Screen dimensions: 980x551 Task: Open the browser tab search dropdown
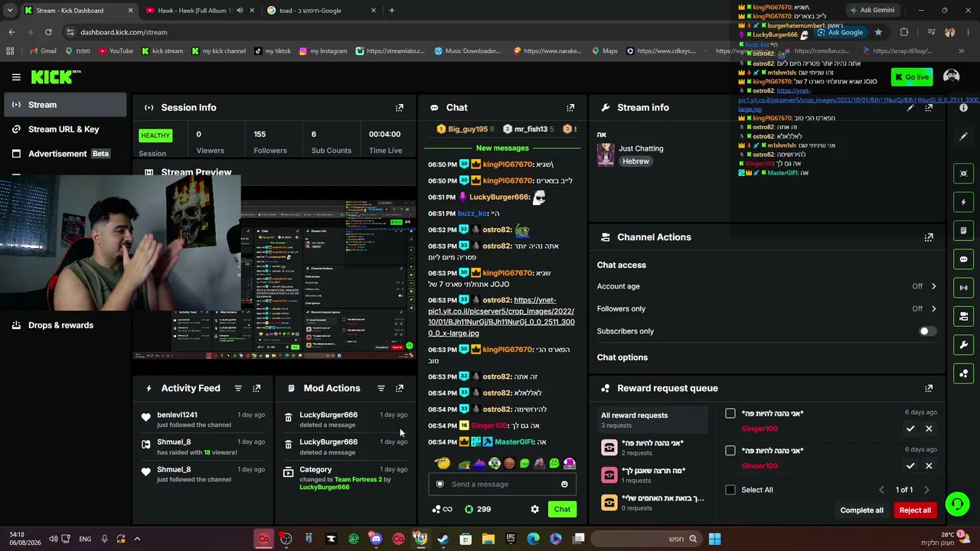coord(10,11)
